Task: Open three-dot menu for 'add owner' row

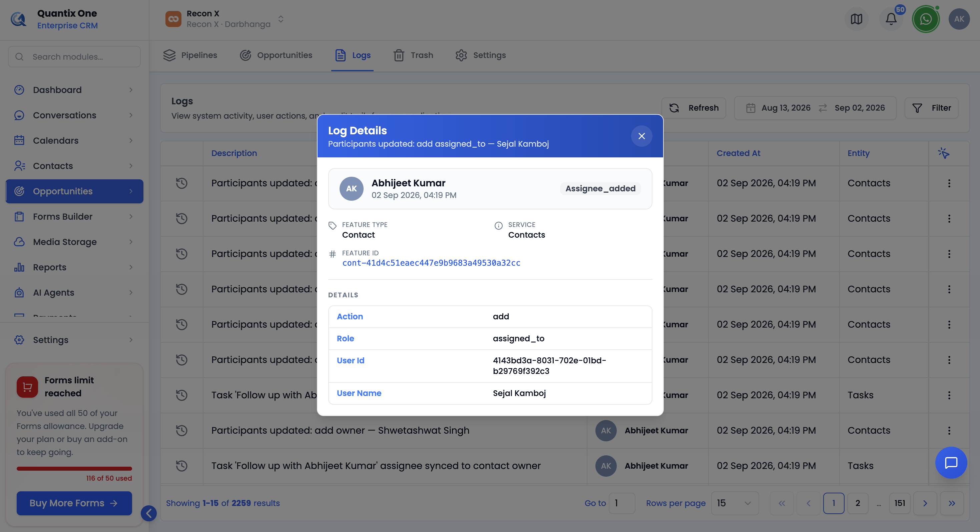Action: (949, 430)
